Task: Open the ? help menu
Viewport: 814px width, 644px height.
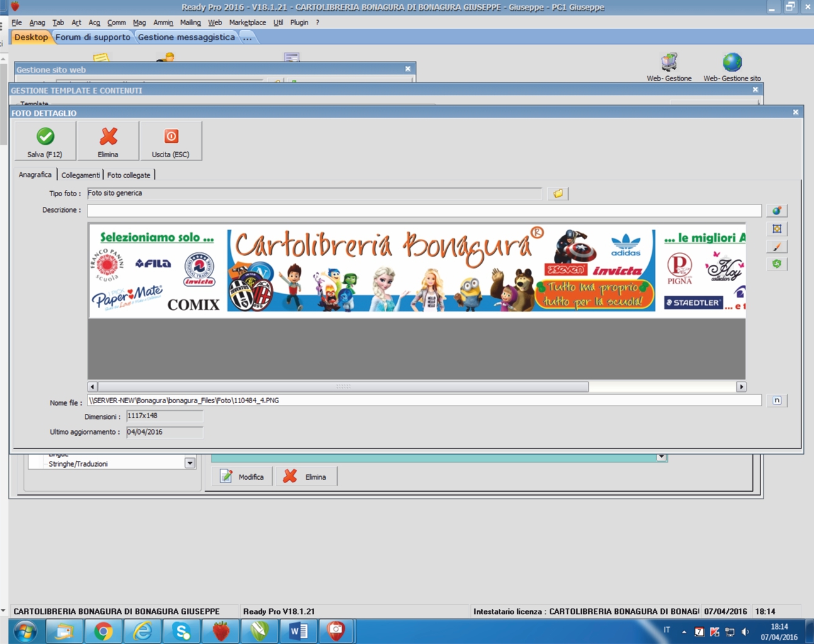Action: coord(317,23)
